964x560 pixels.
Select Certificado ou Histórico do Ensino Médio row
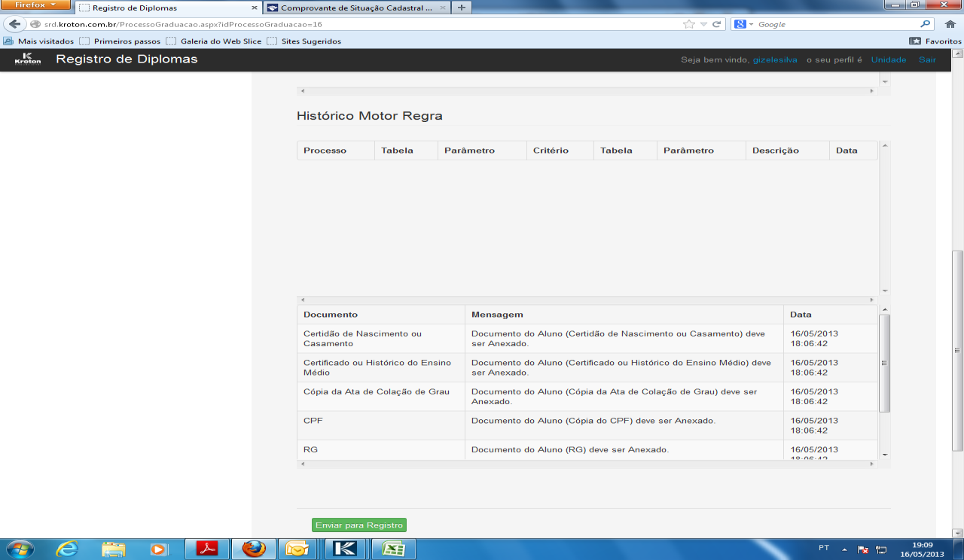tap(587, 367)
